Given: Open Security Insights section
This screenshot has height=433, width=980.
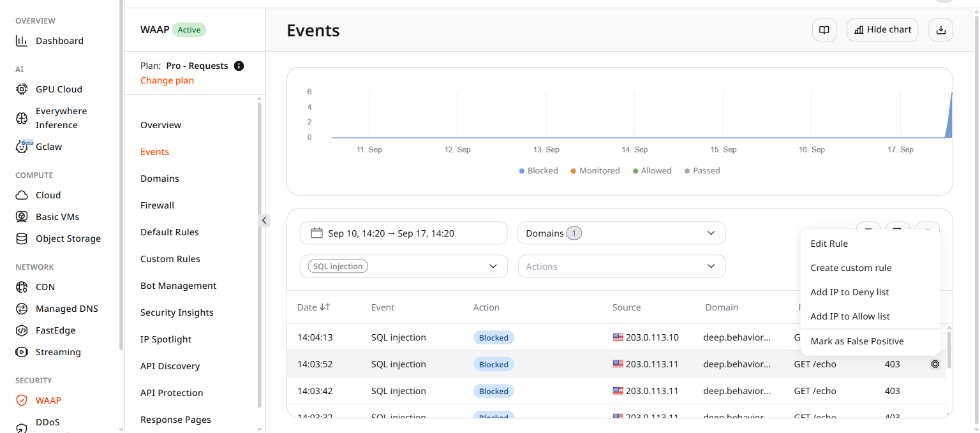Looking at the screenshot, I should pos(177,312).
